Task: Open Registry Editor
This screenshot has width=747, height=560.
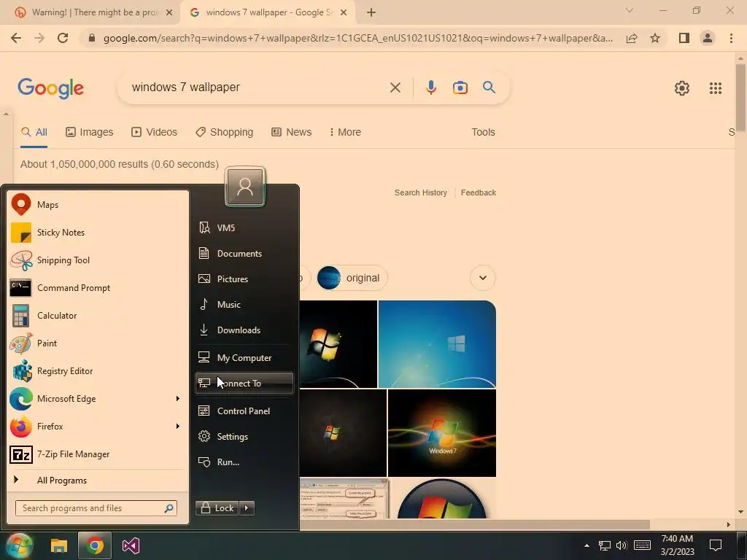Action: 98,371
